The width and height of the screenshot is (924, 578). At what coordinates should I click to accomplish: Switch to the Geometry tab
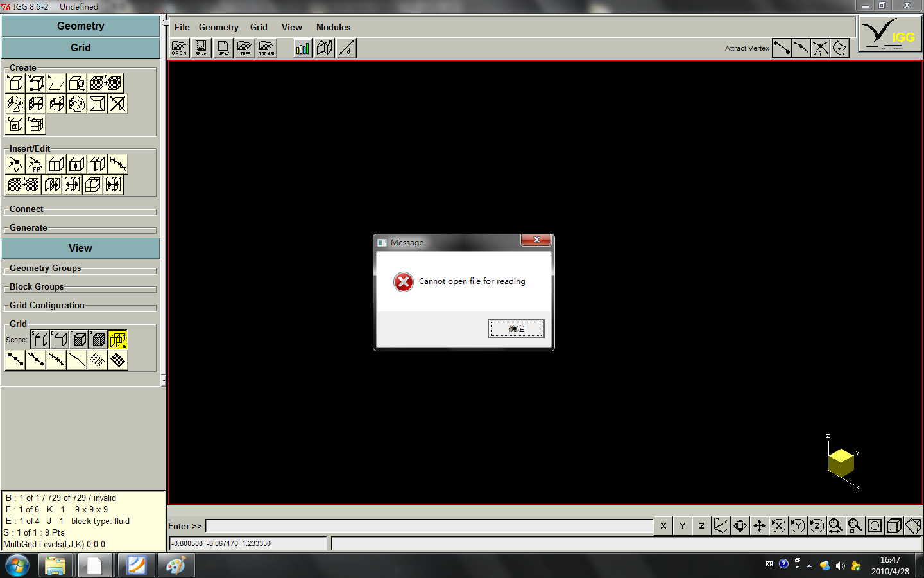[80, 26]
